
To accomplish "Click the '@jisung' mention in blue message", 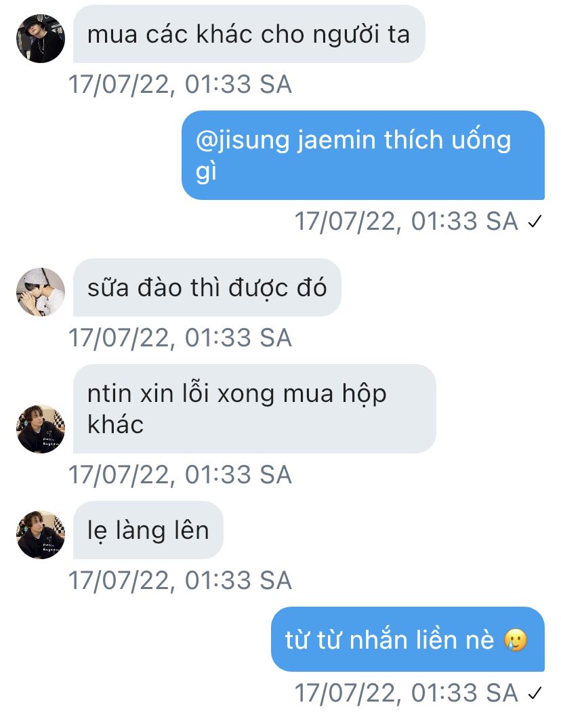I will 243,140.
